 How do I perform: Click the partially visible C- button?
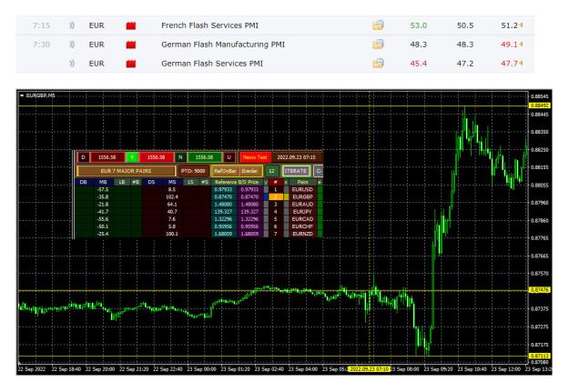(x=319, y=171)
